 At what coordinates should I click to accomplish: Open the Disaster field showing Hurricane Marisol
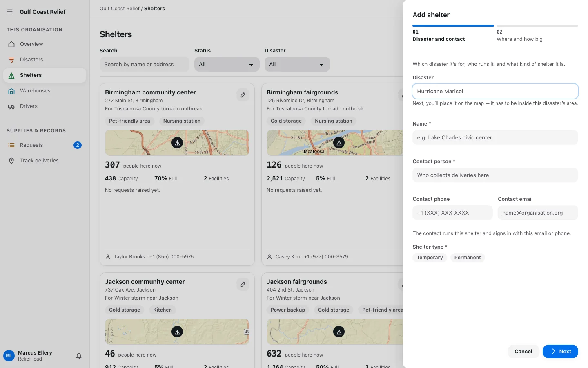point(495,91)
